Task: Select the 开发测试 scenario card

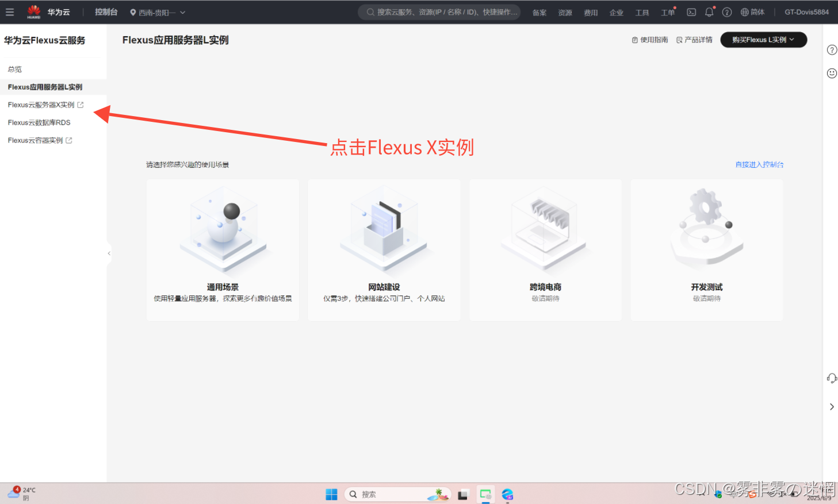Action: [x=707, y=250]
